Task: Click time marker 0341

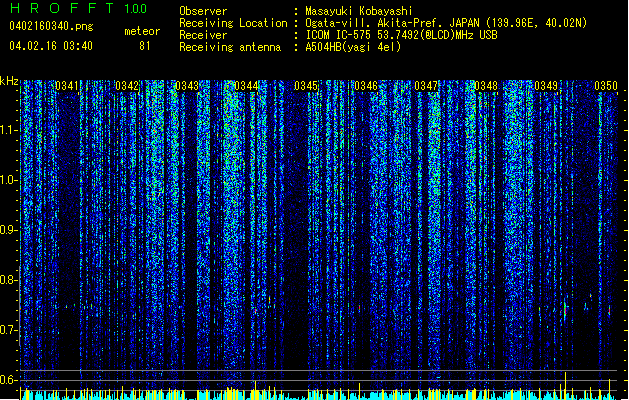Action: (x=67, y=86)
